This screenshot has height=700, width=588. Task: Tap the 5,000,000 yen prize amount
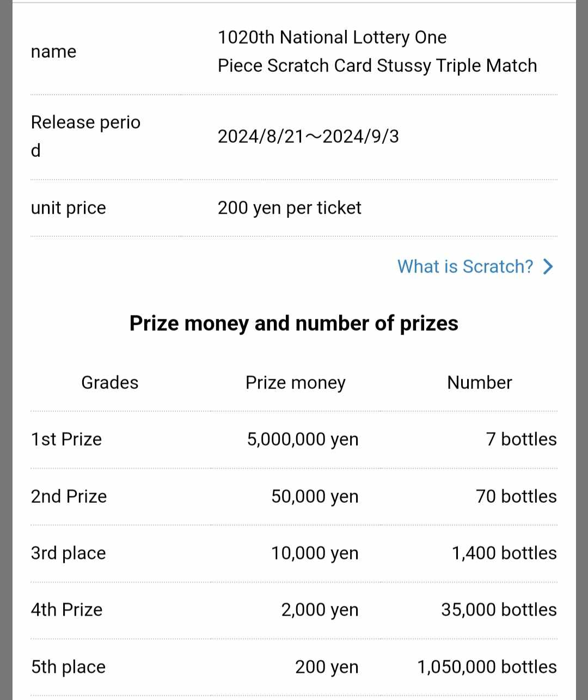tap(303, 439)
